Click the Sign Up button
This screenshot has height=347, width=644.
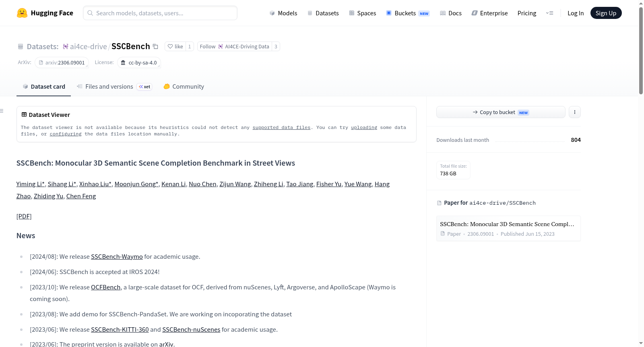point(606,13)
